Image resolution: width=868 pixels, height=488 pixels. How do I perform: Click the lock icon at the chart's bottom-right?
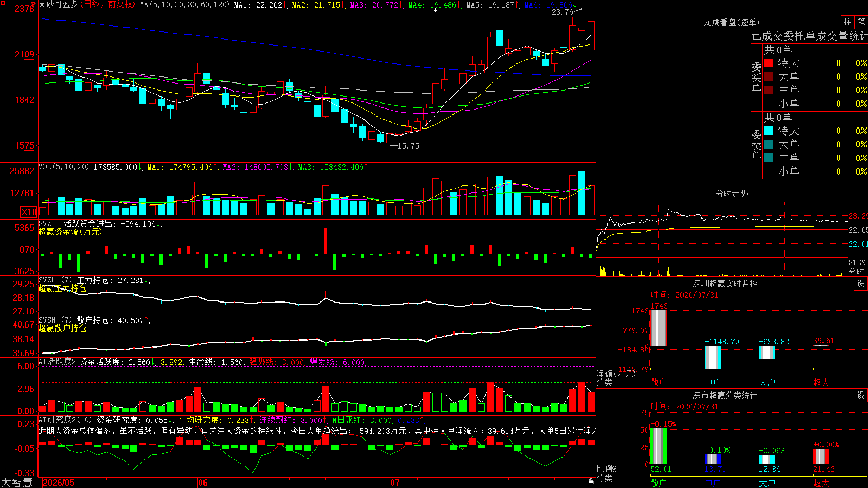tap(591, 481)
